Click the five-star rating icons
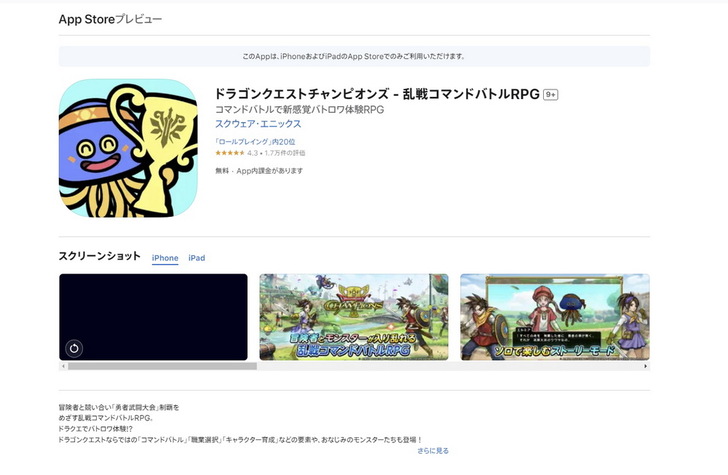This screenshot has width=728, height=475. pyautogui.click(x=229, y=153)
